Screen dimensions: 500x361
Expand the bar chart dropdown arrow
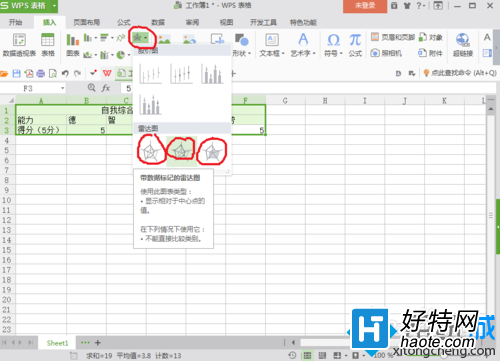pos(112,38)
